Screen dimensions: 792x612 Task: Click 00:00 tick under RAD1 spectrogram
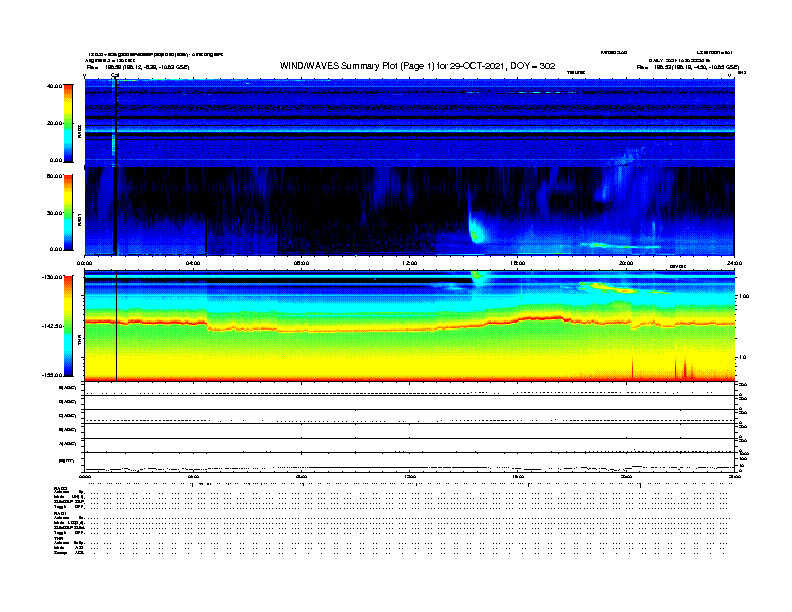[84, 263]
